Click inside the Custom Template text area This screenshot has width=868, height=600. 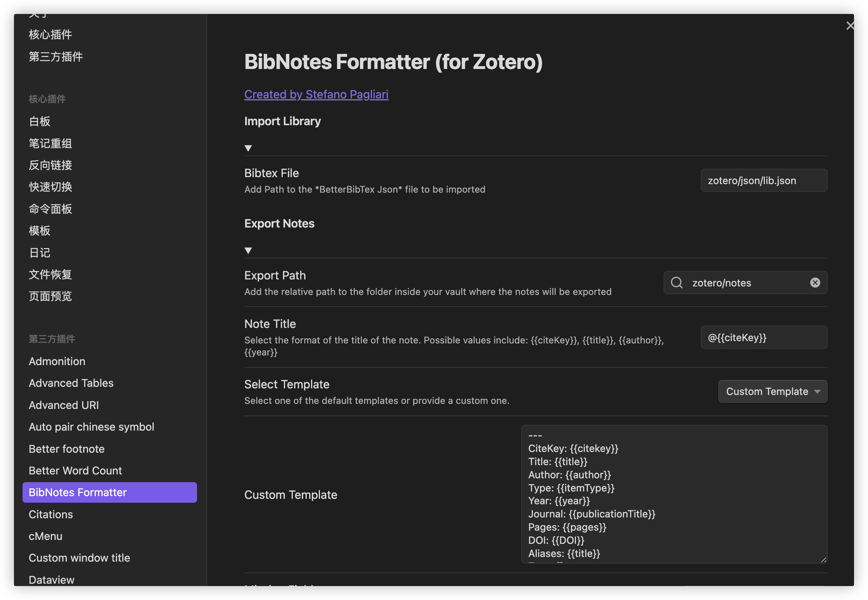pos(674,494)
